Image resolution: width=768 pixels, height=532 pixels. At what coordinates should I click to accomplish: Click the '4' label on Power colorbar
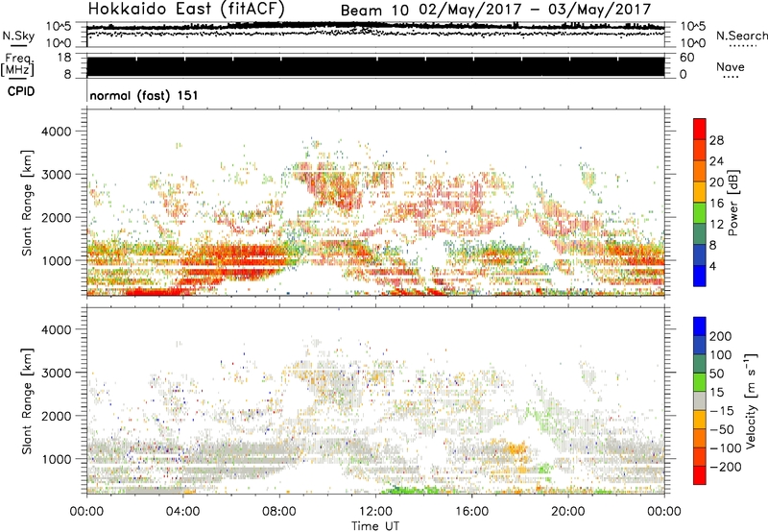pos(712,266)
